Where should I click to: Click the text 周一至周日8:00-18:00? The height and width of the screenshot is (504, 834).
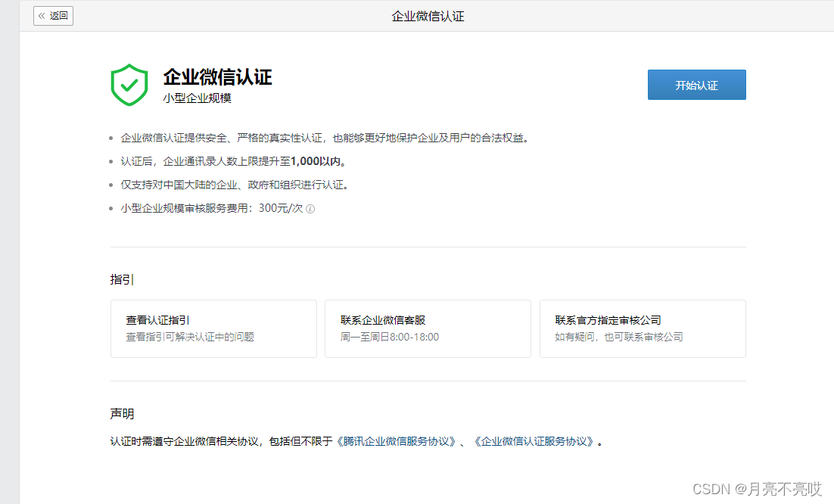[x=390, y=337]
